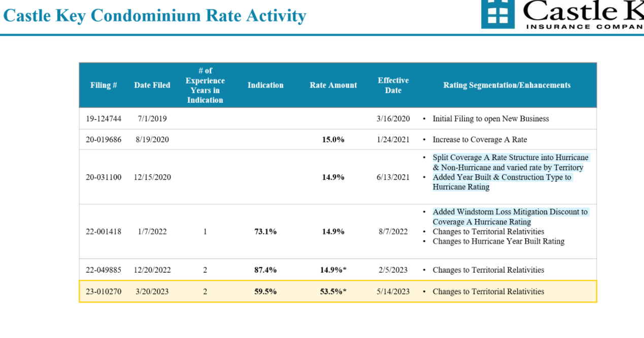Select the Filing # column header
644x338 pixels.
[x=104, y=85]
